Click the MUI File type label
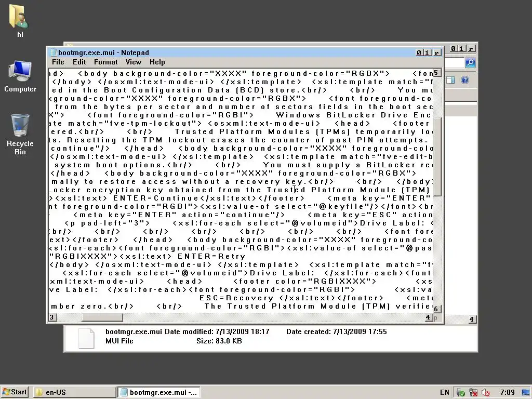This screenshot has height=399, width=532. tap(119, 341)
